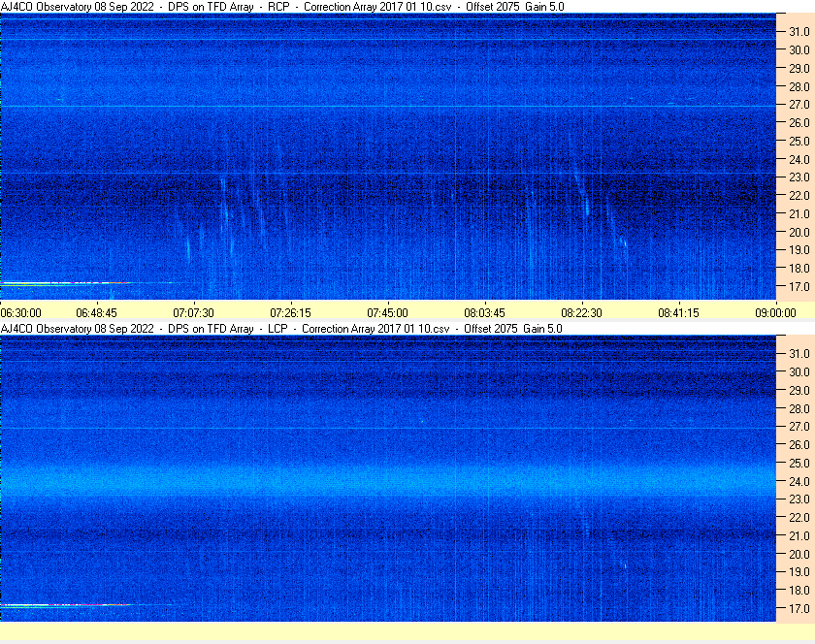Click the bright interference streak in RCP plot
This screenshot has width=815, height=644.
(x=65, y=284)
